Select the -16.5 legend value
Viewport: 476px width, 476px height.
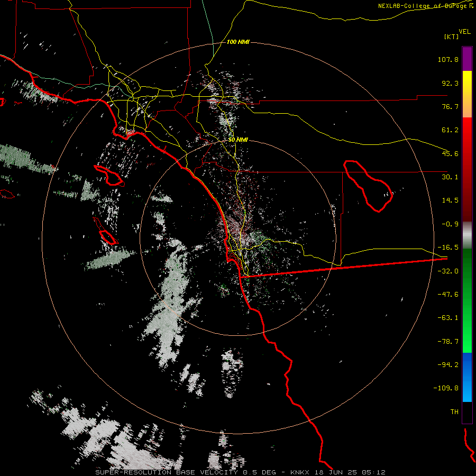click(x=448, y=248)
